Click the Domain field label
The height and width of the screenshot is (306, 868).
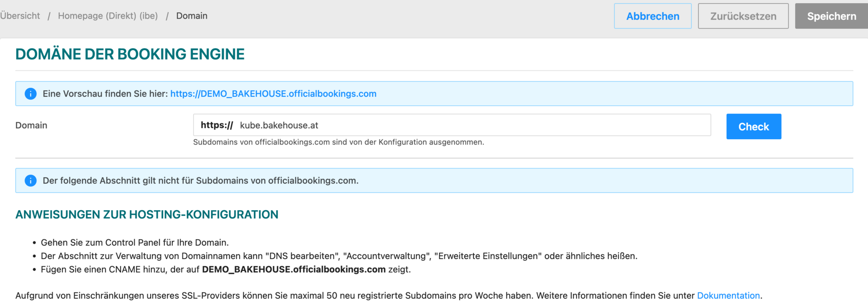coord(31,125)
